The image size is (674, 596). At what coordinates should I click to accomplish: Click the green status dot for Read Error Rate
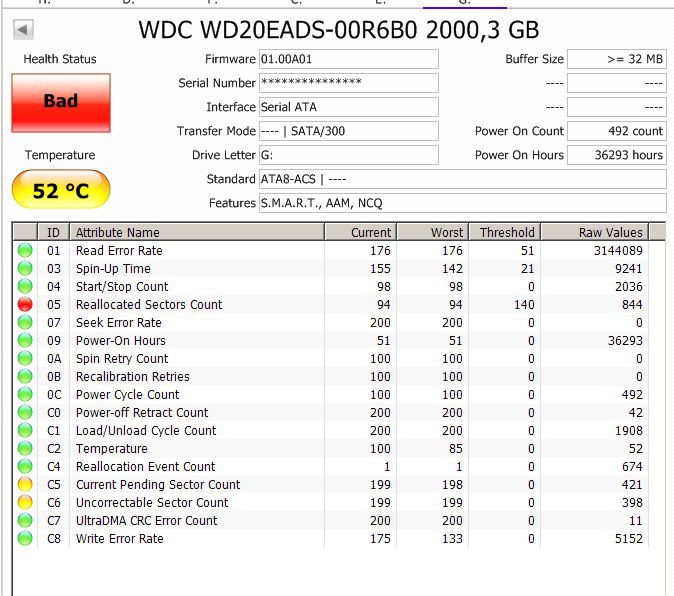tap(25, 250)
